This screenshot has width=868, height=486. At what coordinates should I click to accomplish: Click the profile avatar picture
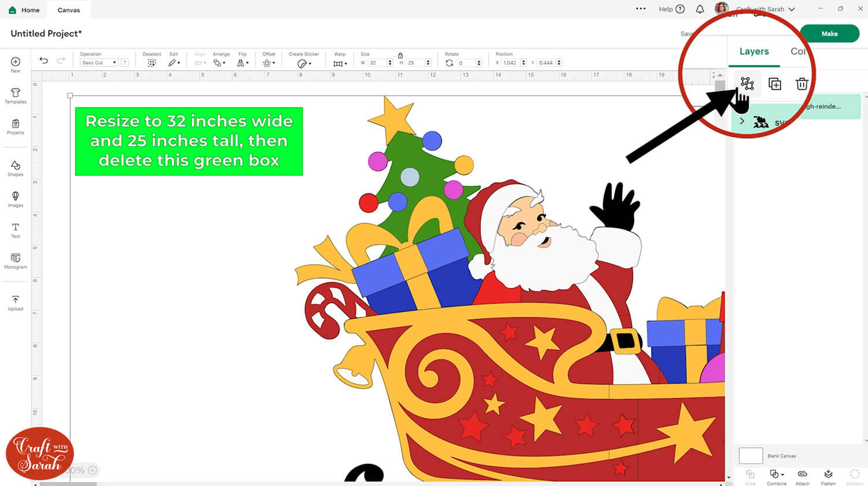pos(722,8)
